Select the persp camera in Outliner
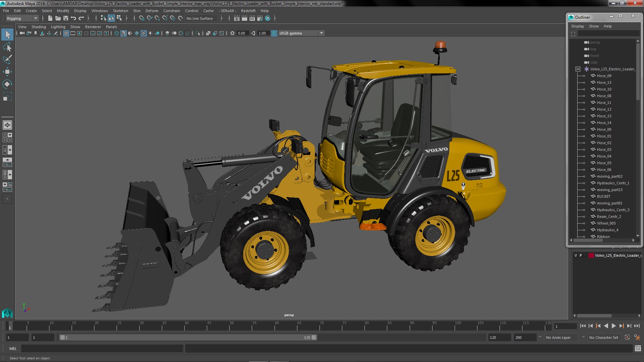 click(595, 42)
